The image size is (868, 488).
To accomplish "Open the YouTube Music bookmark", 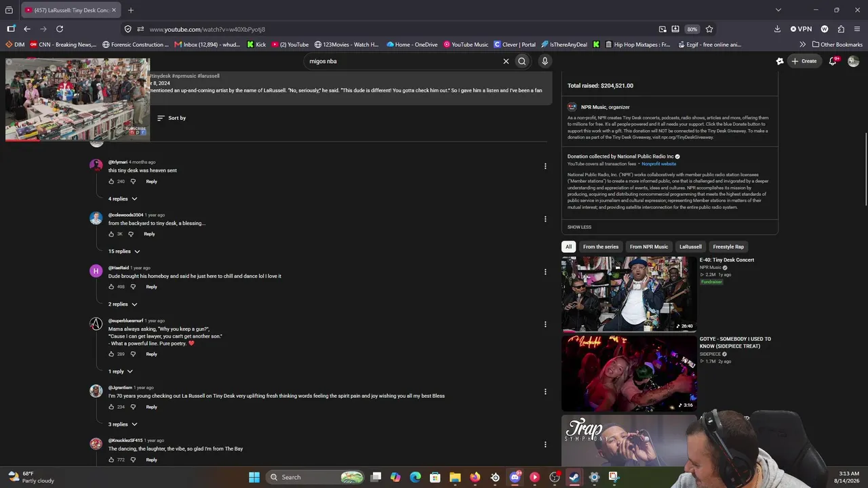I will click(x=466, y=45).
